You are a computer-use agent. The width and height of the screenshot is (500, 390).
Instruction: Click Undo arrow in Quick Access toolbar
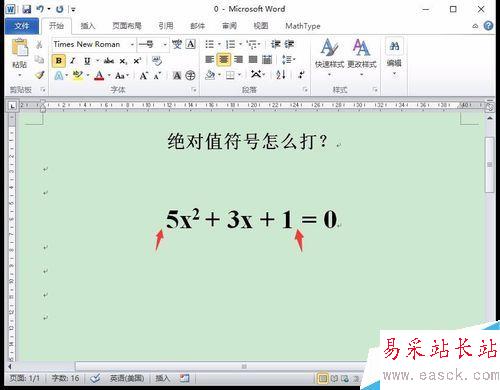(40, 9)
